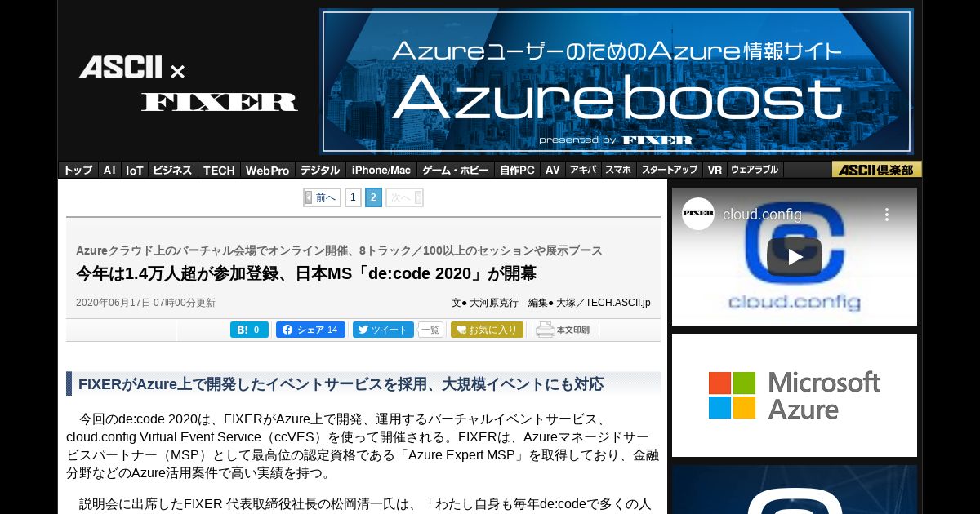Open the FIXER channel avatar in the video
The image size is (980, 514).
click(x=698, y=214)
